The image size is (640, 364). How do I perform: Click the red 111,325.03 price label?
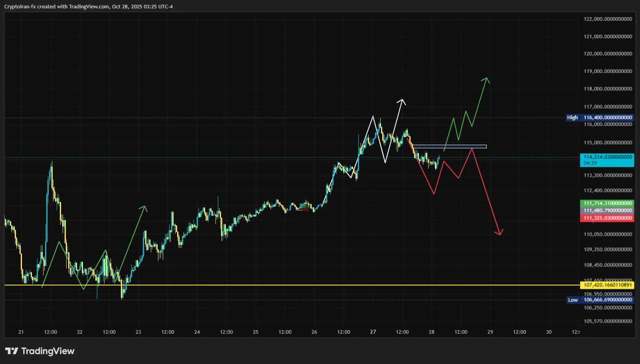point(606,218)
